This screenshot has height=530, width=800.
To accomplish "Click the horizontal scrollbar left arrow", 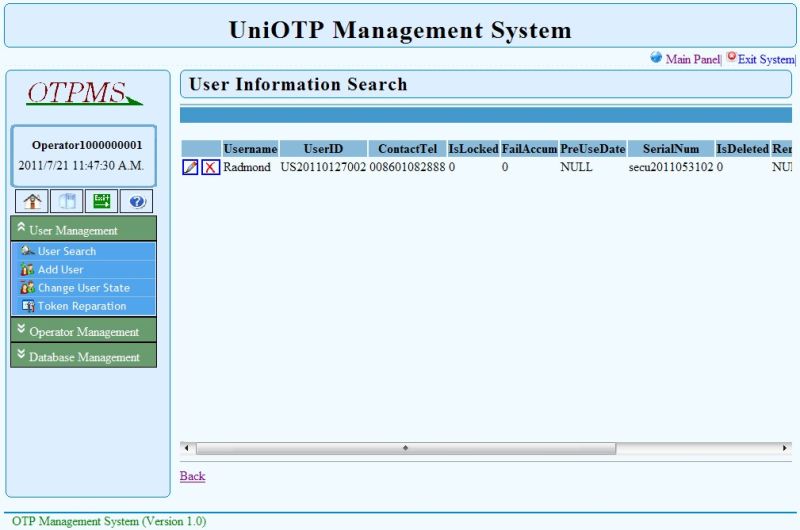I will 187,448.
